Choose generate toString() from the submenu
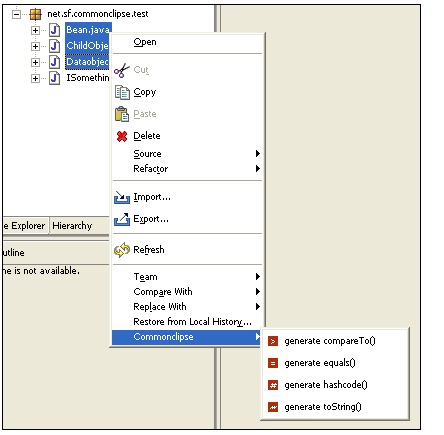 tap(336, 407)
